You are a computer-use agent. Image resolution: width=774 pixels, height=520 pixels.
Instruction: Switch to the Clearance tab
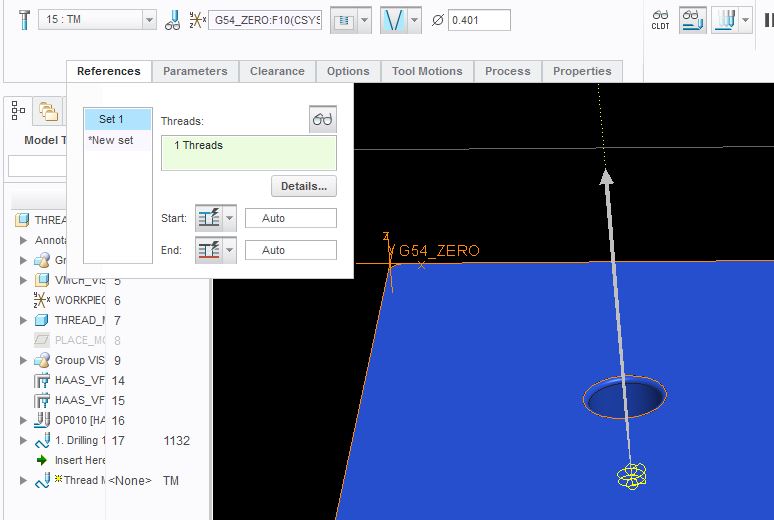(x=277, y=71)
